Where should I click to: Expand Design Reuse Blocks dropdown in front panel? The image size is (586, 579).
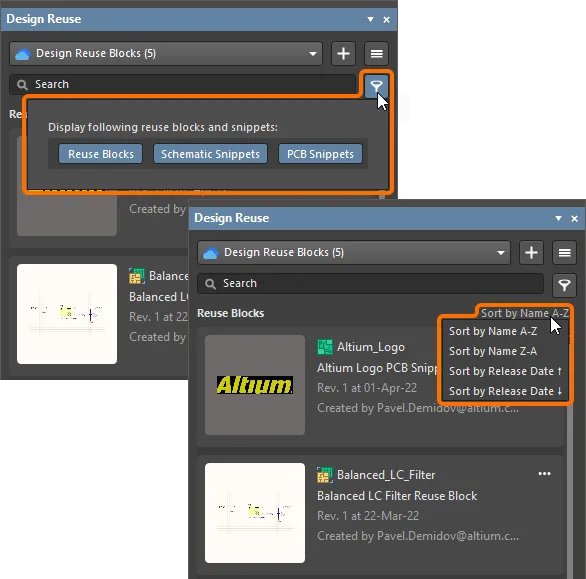[501, 253]
